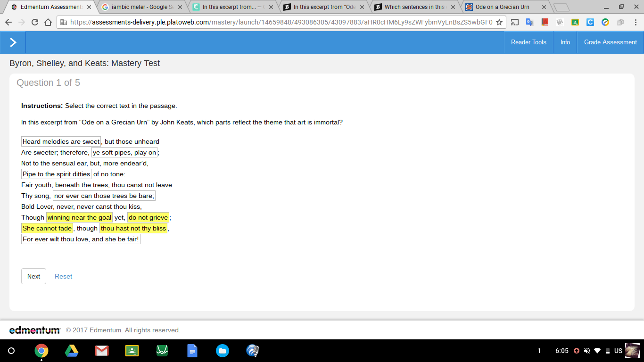Open Google Classroom shelf icon
Image resolution: width=644 pixels, height=362 pixels.
click(132, 351)
